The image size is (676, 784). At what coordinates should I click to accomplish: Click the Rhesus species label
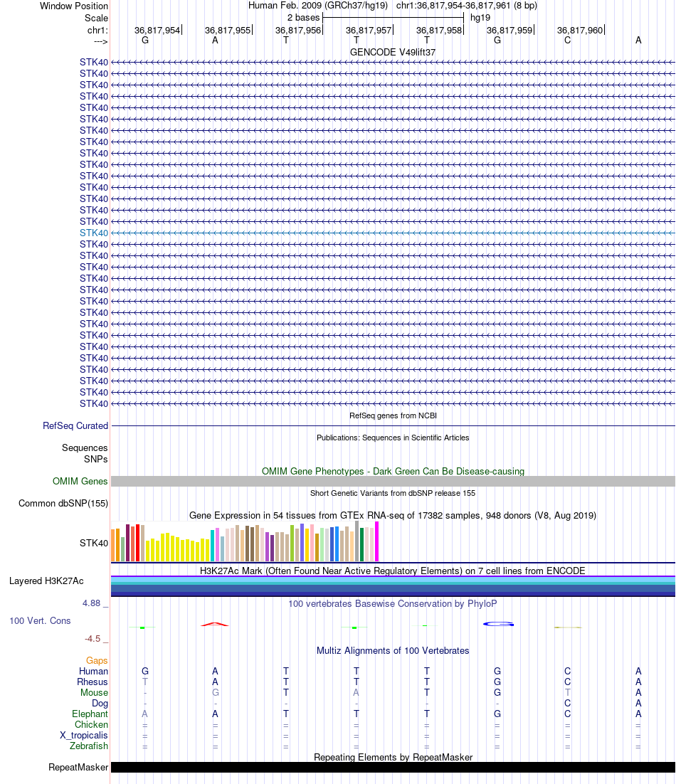click(93, 682)
